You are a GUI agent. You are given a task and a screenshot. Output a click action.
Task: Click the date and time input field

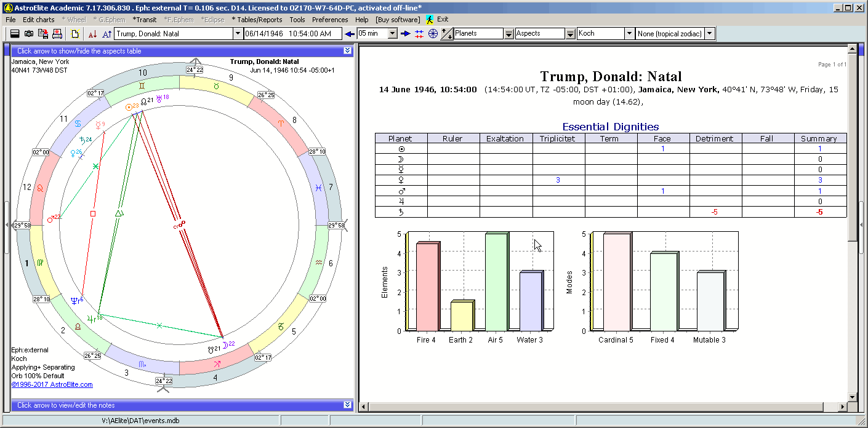click(293, 34)
